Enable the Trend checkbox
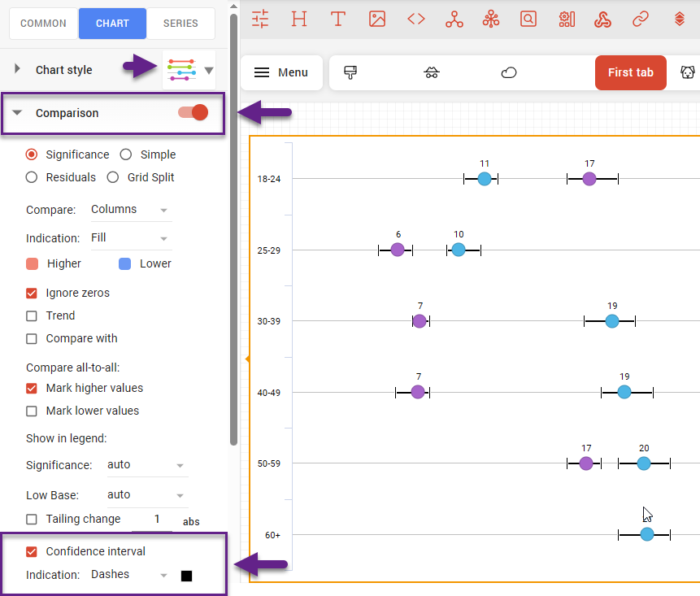 [32, 315]
